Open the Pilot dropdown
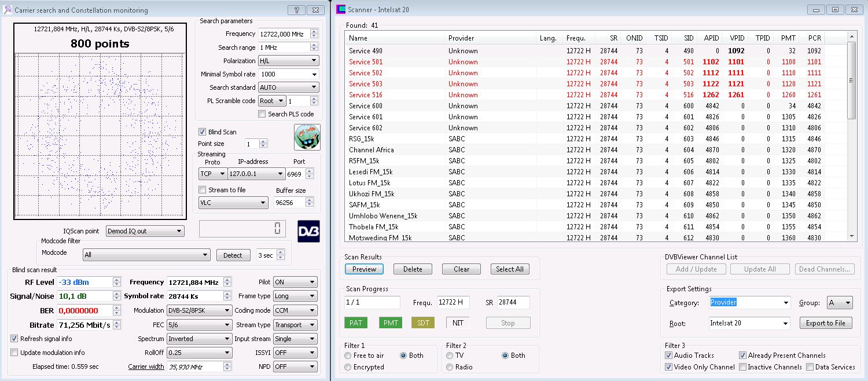Viewport: 868px width, 381px height. 295,282
